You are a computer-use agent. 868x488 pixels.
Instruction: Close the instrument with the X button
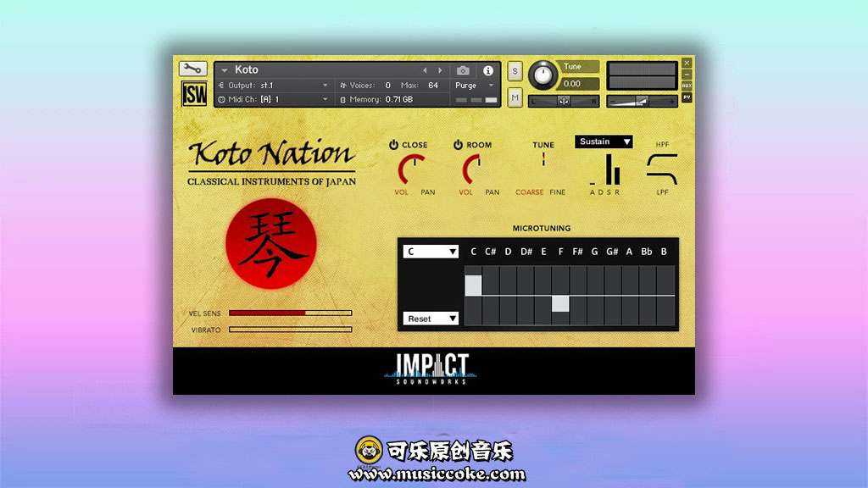click(x=687, y=63)
